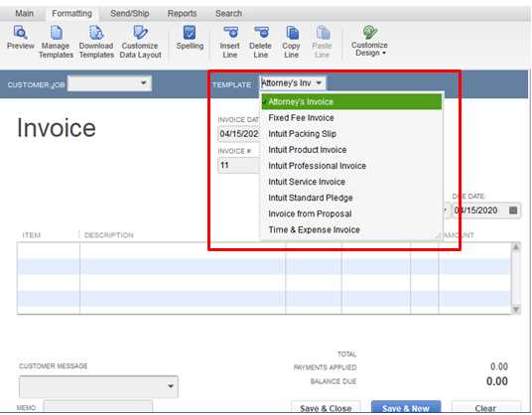Click the Invoice # field
The width and height of the screenshot is (532, 415).
coord(239,165)
